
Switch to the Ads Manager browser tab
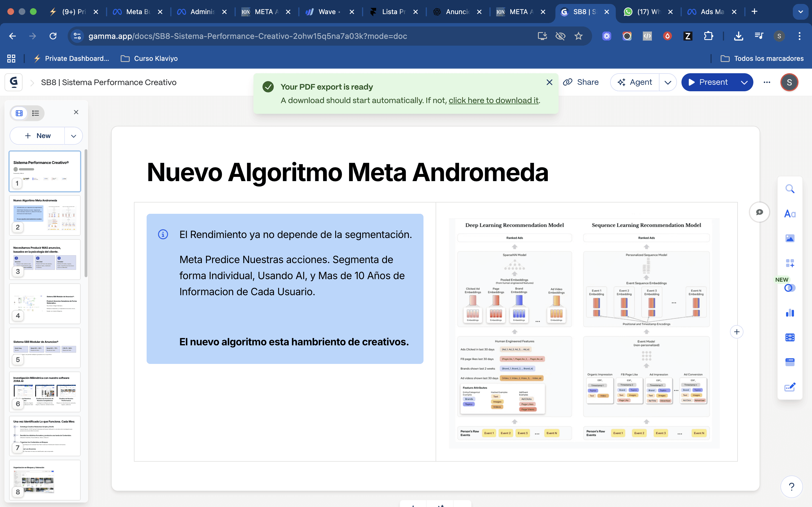pyautogui.click(x=711, y=12)
